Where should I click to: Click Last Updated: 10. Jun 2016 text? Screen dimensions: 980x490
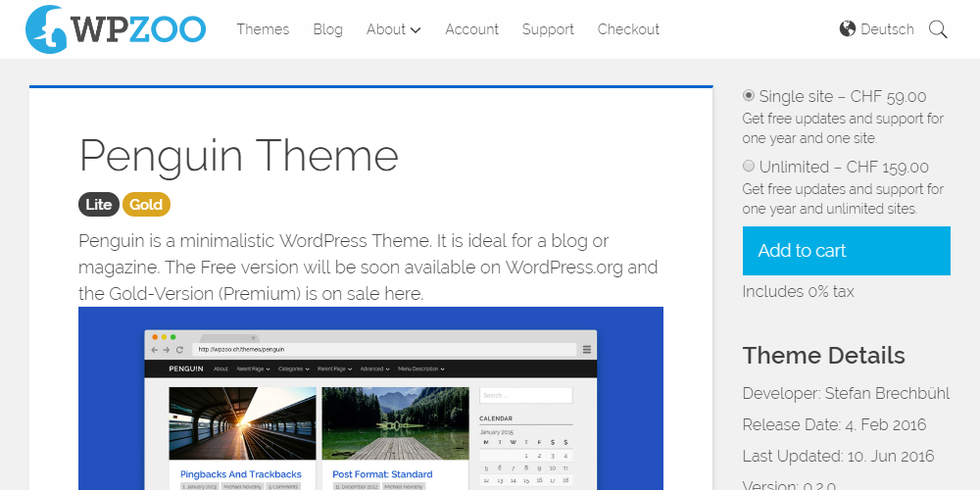(838, 456)
